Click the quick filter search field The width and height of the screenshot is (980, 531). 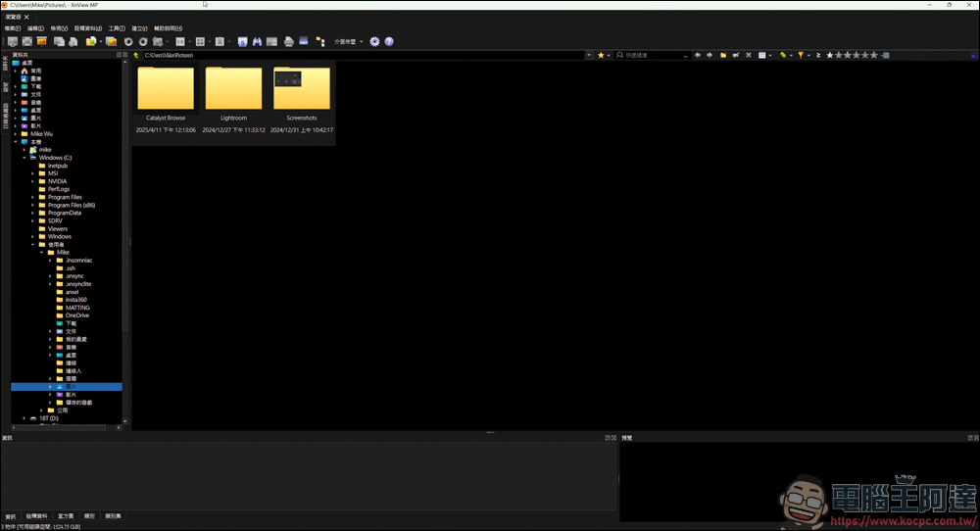652,55
